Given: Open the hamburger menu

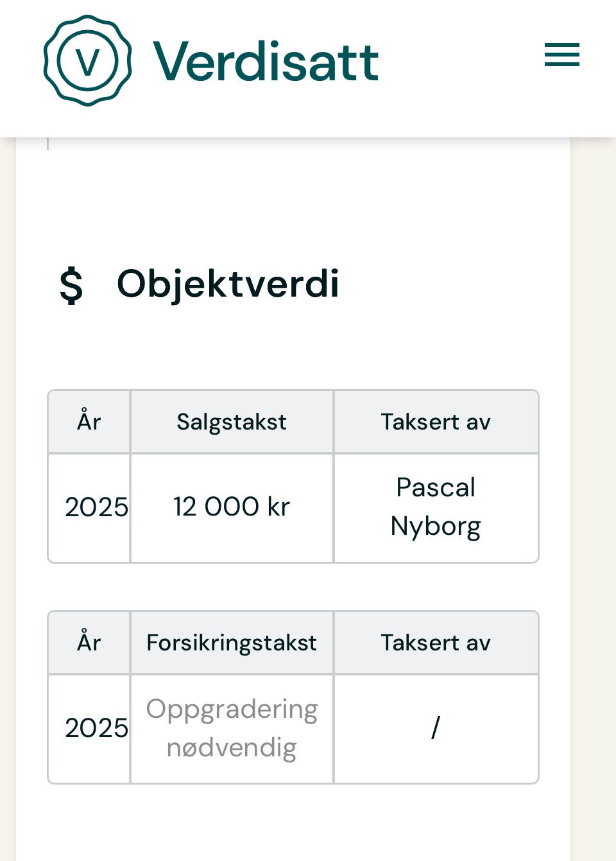Looking at the screenshot, I should [x=561, y=55].
